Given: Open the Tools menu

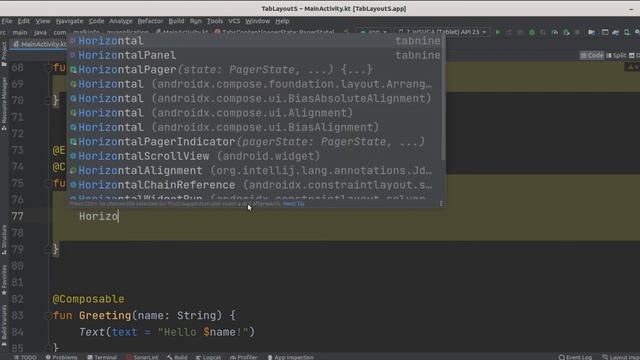Looking at the screenshot, I should [x=215, y=21].
